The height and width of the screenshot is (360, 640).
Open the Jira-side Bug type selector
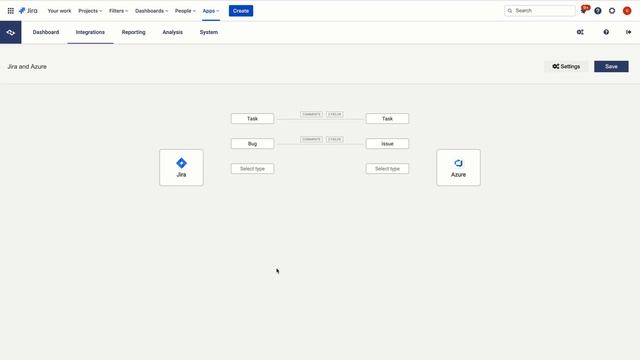[x=252, y=144]
